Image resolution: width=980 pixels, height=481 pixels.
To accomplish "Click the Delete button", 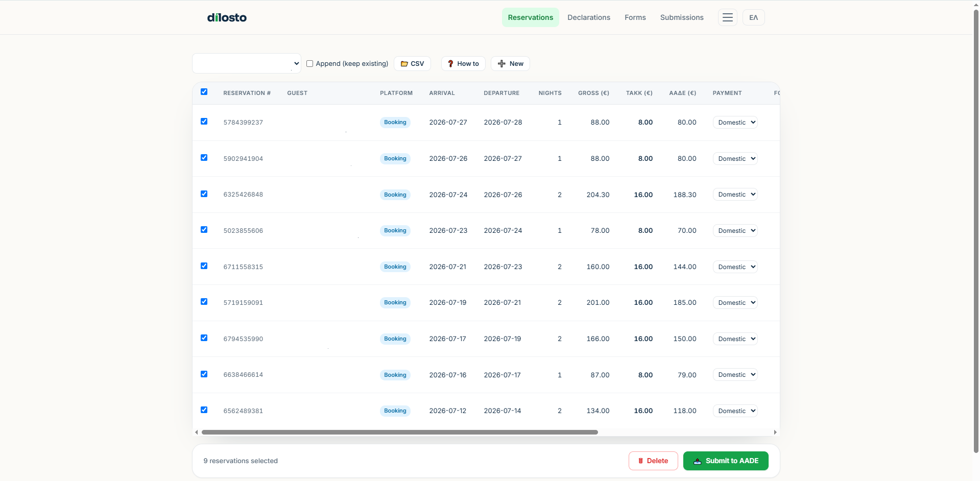I will [x=653, y=461].
